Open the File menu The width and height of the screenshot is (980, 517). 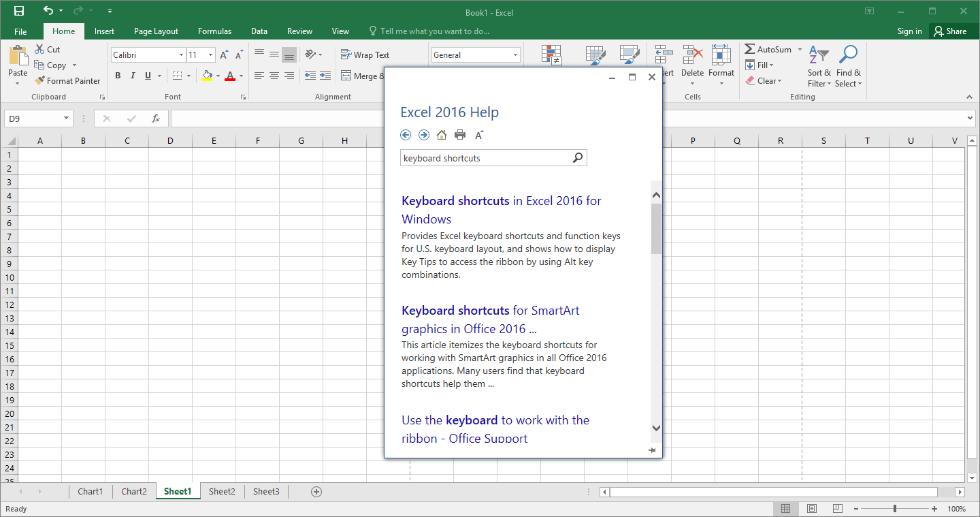coord(20,31)
